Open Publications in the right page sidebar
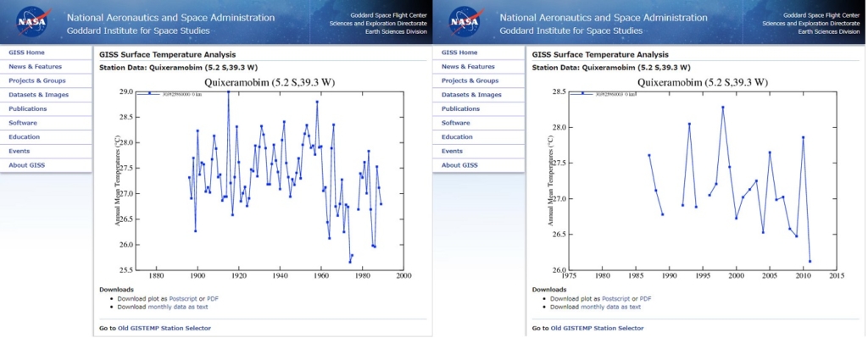868x338 pixels. pos(460,109)
